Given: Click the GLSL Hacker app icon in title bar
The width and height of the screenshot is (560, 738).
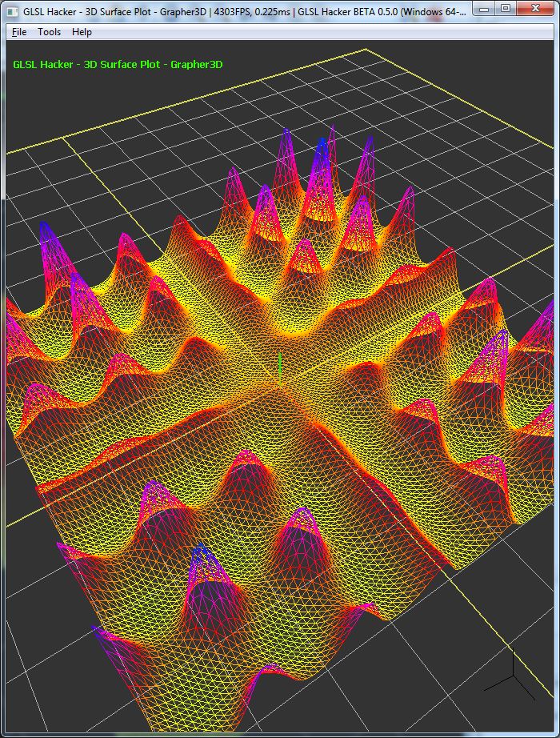Looking at the screenshot, I should (x=13, y=12).
